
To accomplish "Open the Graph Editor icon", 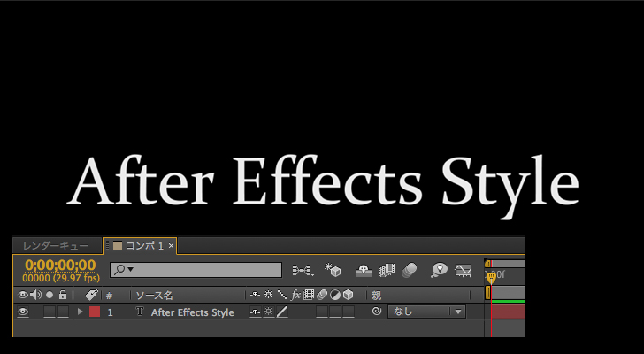I will pos(463,269).
